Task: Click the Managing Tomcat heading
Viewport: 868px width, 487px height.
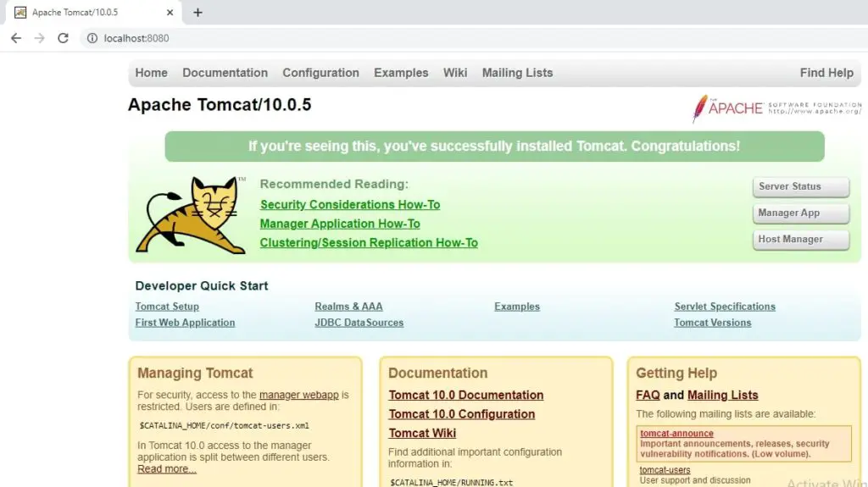Action: (195, 373)
